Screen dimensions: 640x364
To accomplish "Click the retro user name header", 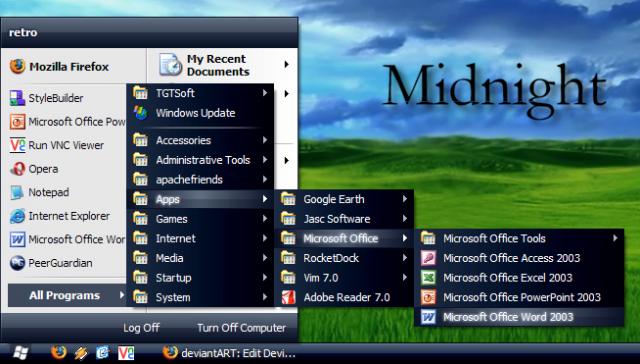I will tap(23, 33).
